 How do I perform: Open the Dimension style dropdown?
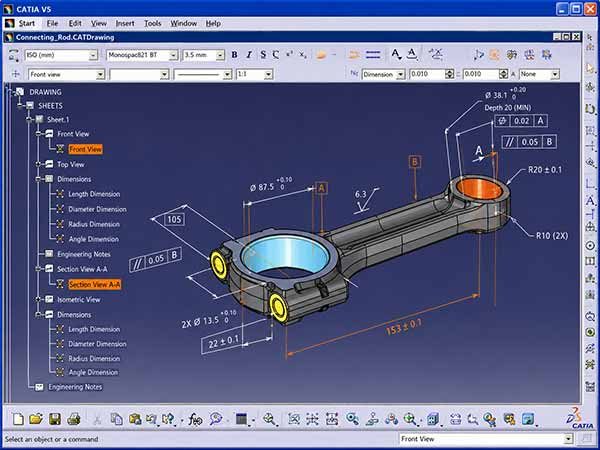(x=400, y=74)
